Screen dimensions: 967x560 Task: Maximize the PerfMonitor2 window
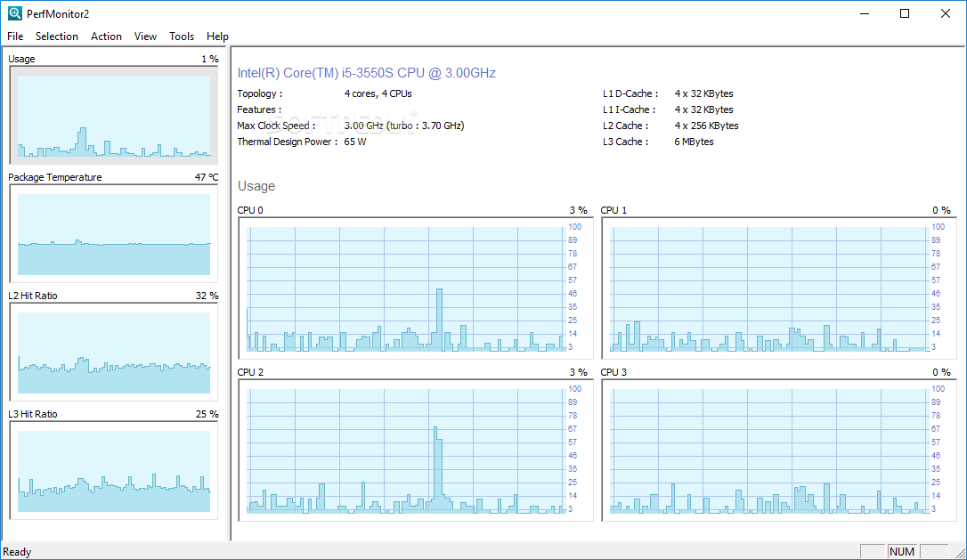pos(905,13)
